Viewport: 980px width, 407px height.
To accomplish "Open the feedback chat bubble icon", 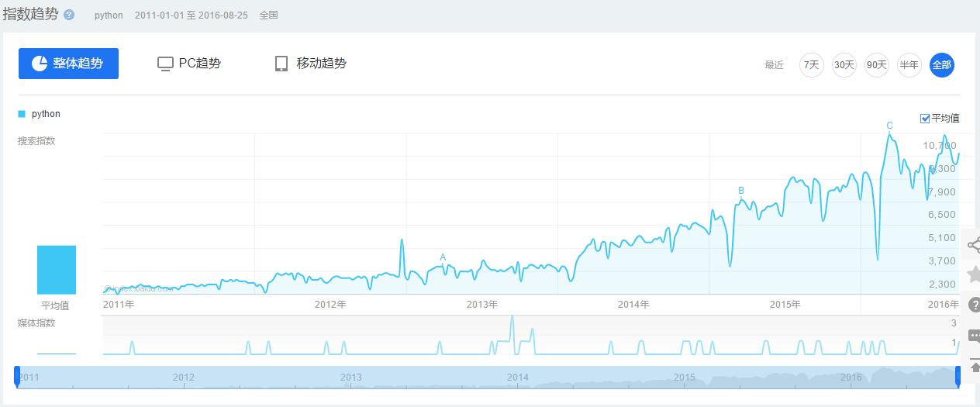I will point(974,336).
